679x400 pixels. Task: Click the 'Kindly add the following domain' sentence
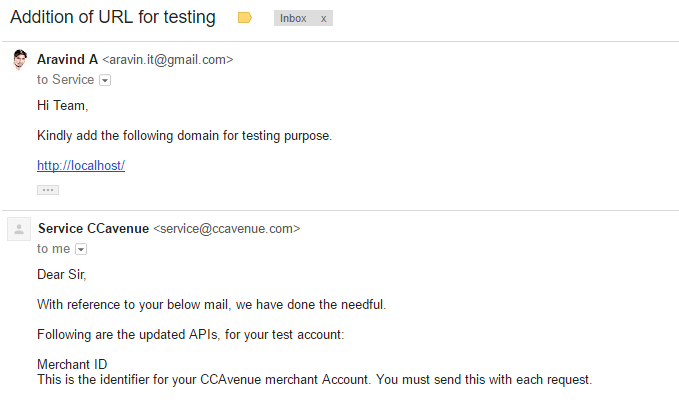[x=184, y=135]
